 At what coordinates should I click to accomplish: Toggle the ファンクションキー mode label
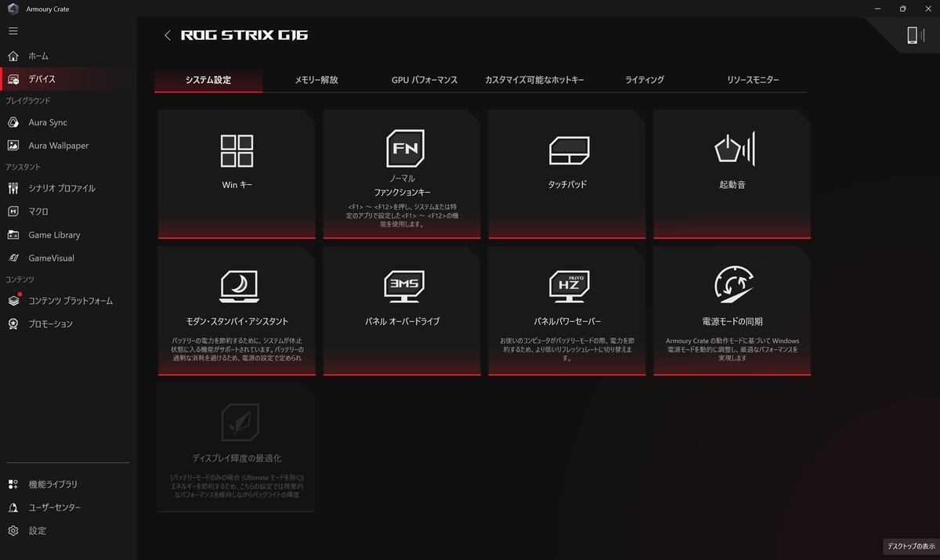click(x=403, y=192)
